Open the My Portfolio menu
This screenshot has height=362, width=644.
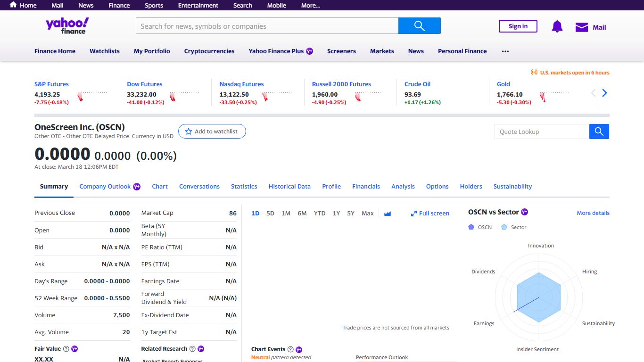152,51
